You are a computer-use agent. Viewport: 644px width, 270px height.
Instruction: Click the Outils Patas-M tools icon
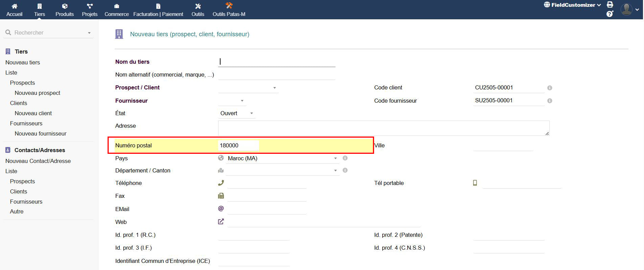[x=229, y=6]
